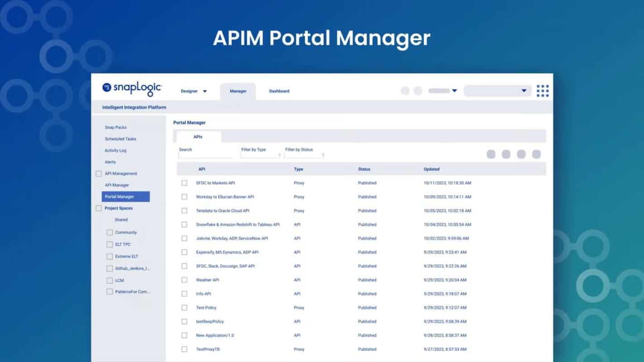Open the New Application/1.0 entry
644x362 pixels.
click(x=215, y=336)
